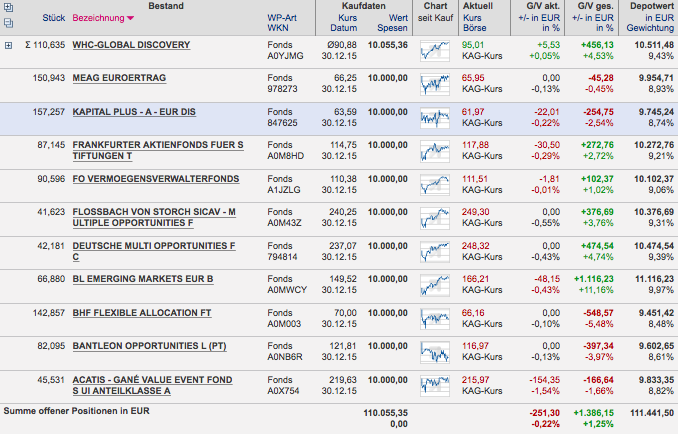
Task: Open the MEAG EUROERTRAG chart thumbnail
Action: 435,84
